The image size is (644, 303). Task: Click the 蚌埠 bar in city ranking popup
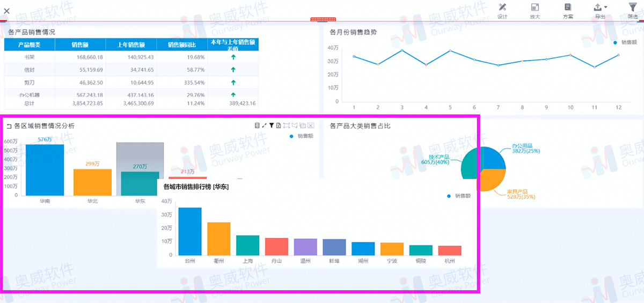coord(334,247)
